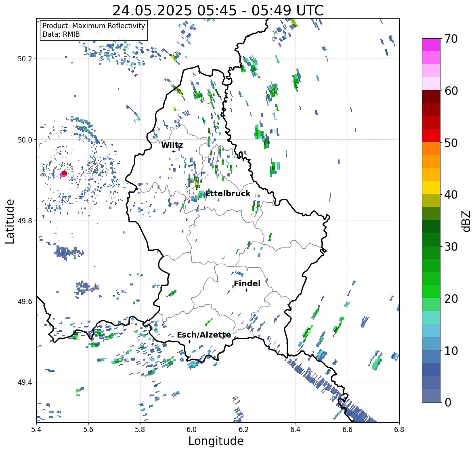Click the 50 dBZ colorbar tick label

point(451,143)
